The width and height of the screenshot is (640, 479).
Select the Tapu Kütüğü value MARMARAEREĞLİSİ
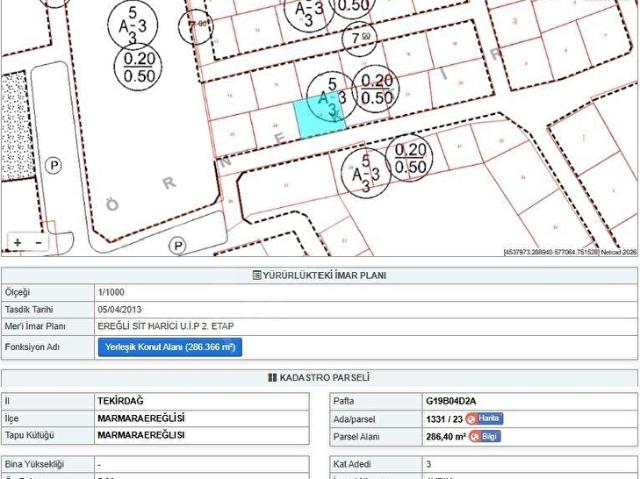[x=141, y=435]
